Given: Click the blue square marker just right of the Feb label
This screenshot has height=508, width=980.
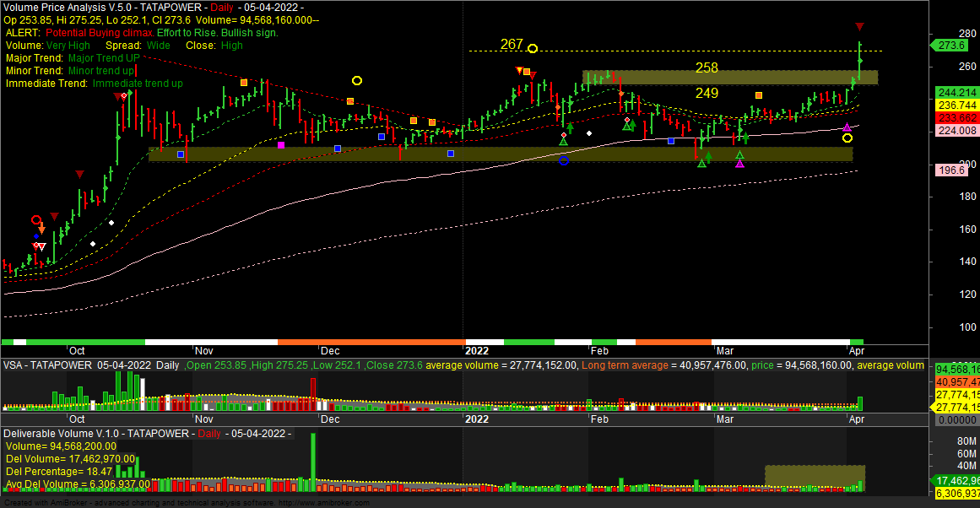Looking at the screenshot, I should (670, 141).
